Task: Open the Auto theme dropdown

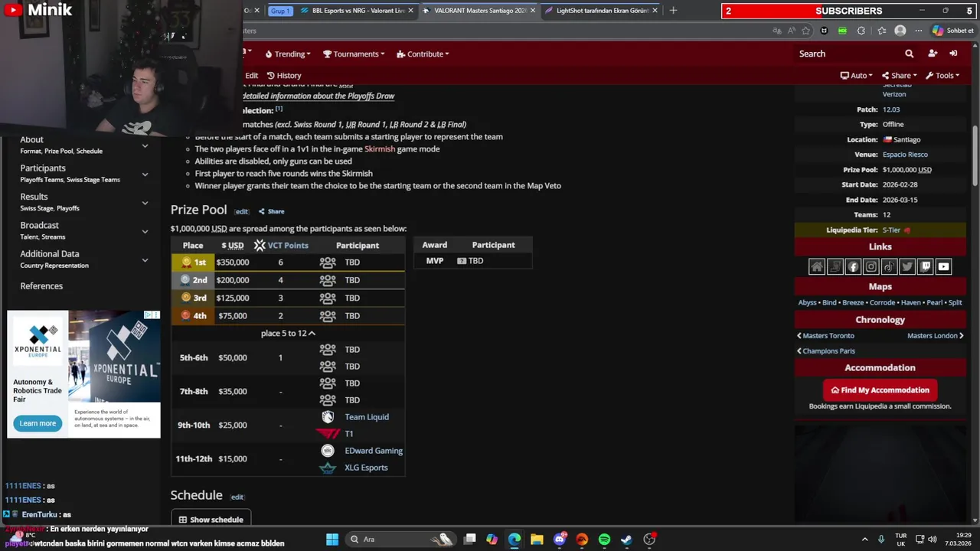Action: tap(857, 76)
